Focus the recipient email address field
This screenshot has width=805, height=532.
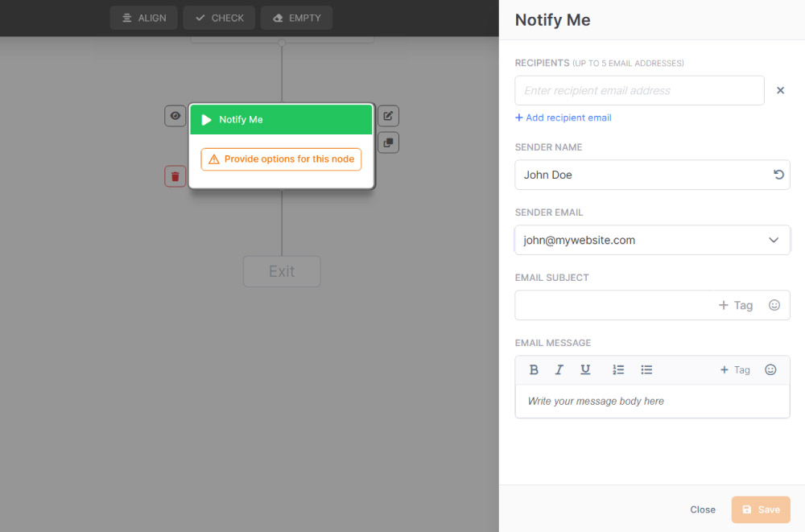point(639,91)
